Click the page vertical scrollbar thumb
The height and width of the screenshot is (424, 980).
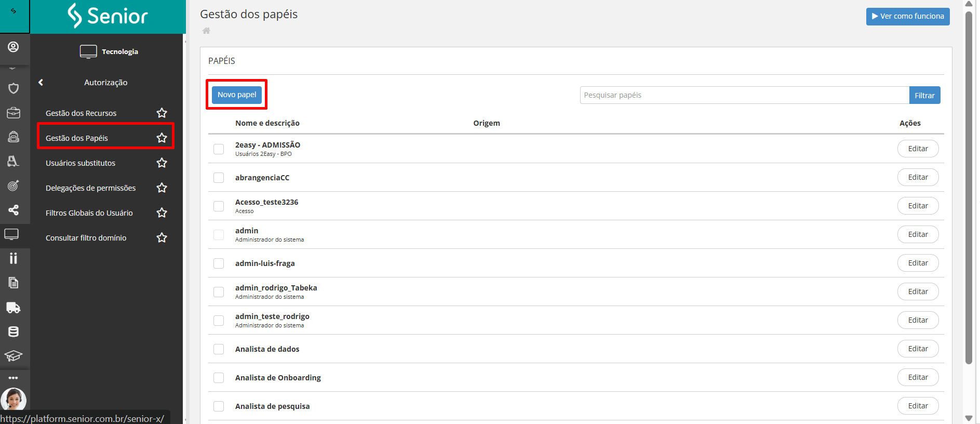[969, 187]
